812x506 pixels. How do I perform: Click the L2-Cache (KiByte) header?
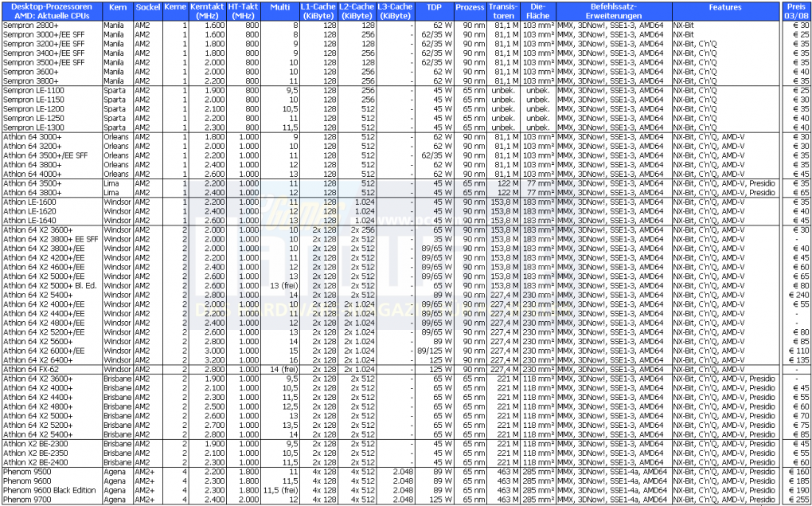tap(357, 11)
